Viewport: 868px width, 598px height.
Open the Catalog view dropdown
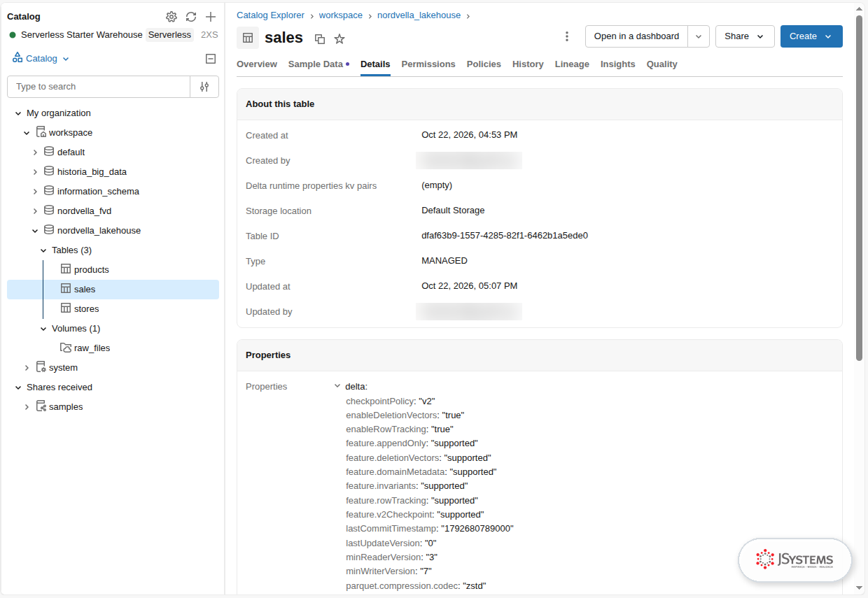(x=41, y=59)
